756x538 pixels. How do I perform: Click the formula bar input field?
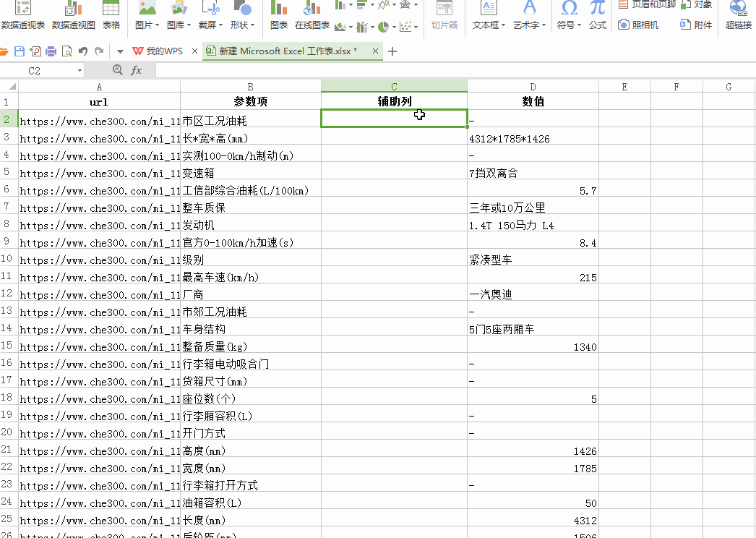(455, 70)
